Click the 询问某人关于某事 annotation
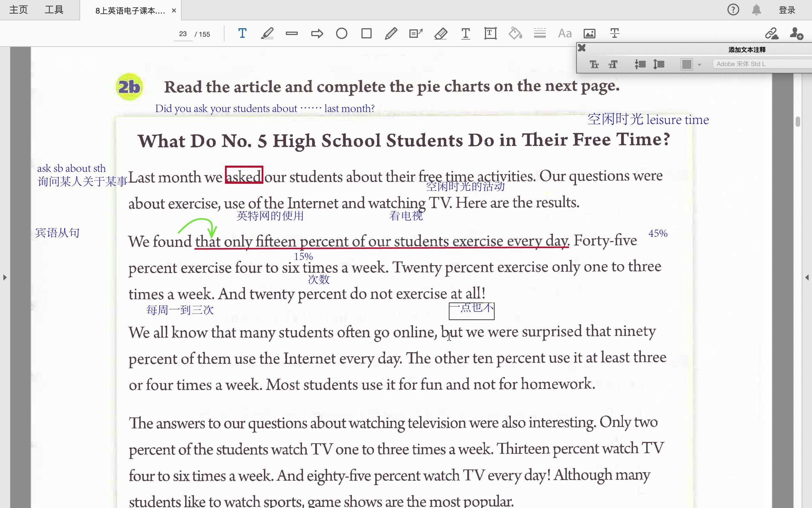This screenshot has height=508, width=812. pyautogui.click(x=83, y=181)
